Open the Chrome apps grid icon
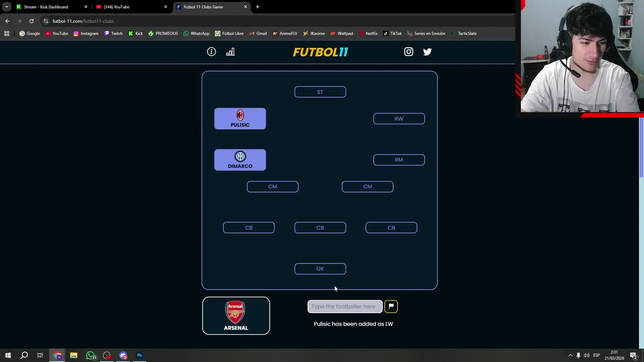Screen dimensions: 644x362 (x=7, y=34)
